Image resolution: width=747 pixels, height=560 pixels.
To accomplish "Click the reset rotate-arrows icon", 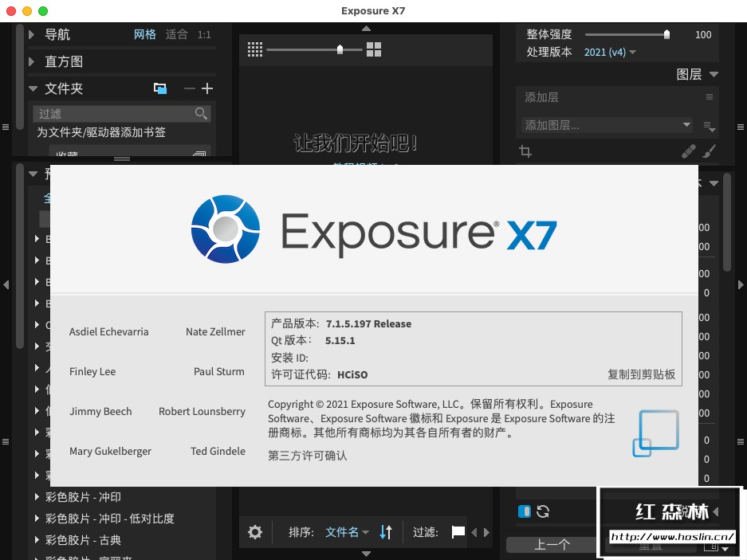I will click(543, 511).
